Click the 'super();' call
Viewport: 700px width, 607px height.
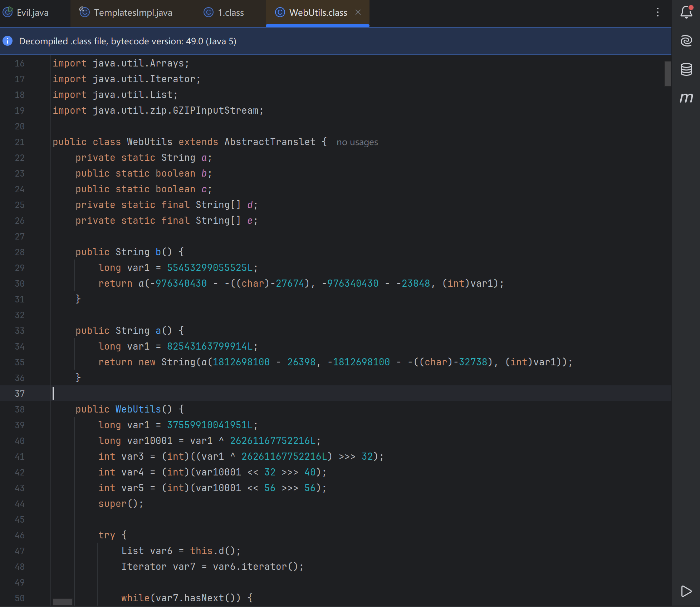tap(121, 504)
